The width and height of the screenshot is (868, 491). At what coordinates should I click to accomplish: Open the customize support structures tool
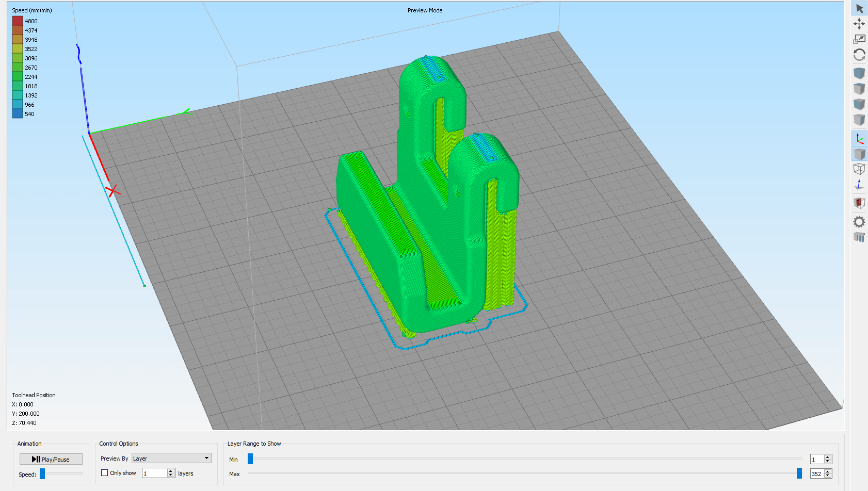pos(859,237)
